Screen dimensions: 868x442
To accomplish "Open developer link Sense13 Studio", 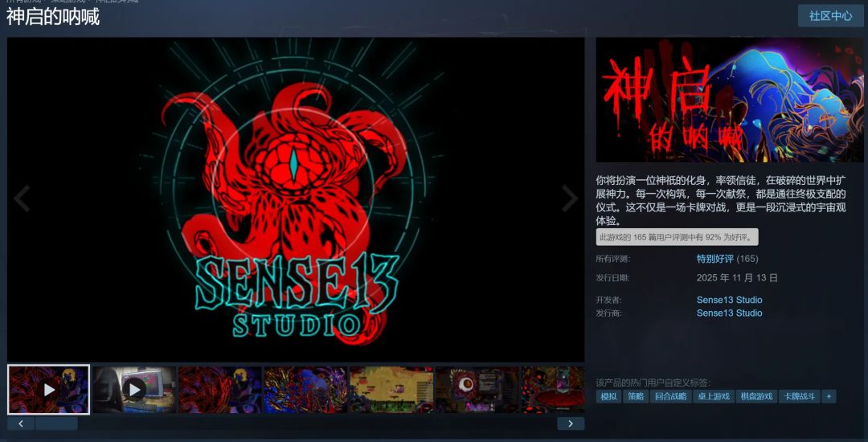I will (729, 300).
